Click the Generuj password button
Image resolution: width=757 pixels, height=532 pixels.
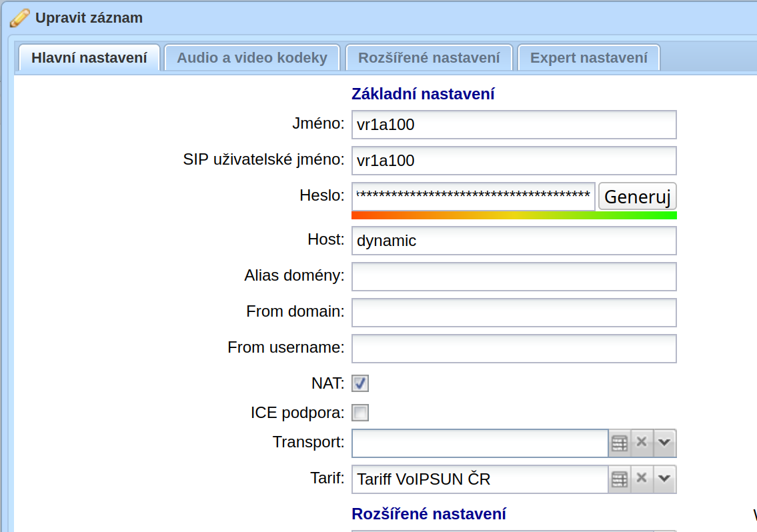tap(637, 197)
